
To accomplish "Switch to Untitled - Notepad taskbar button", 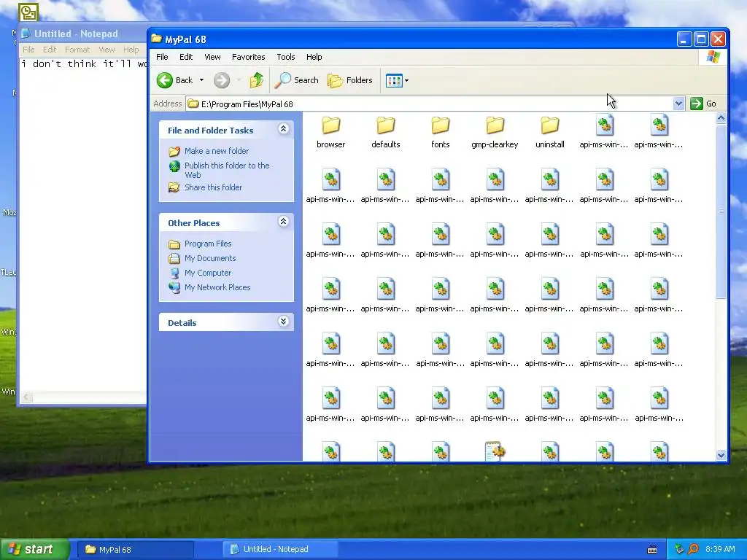I will tap(281, 550).
